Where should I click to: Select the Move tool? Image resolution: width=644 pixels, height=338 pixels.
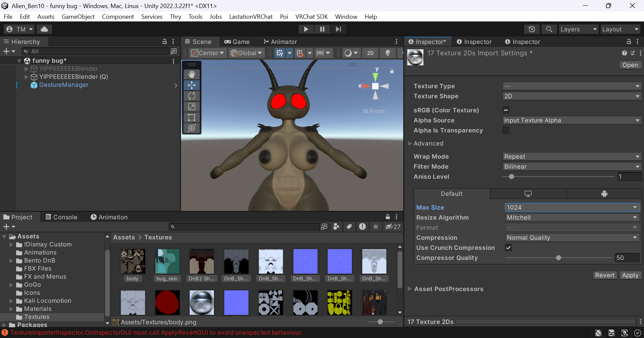click(192, 85)
